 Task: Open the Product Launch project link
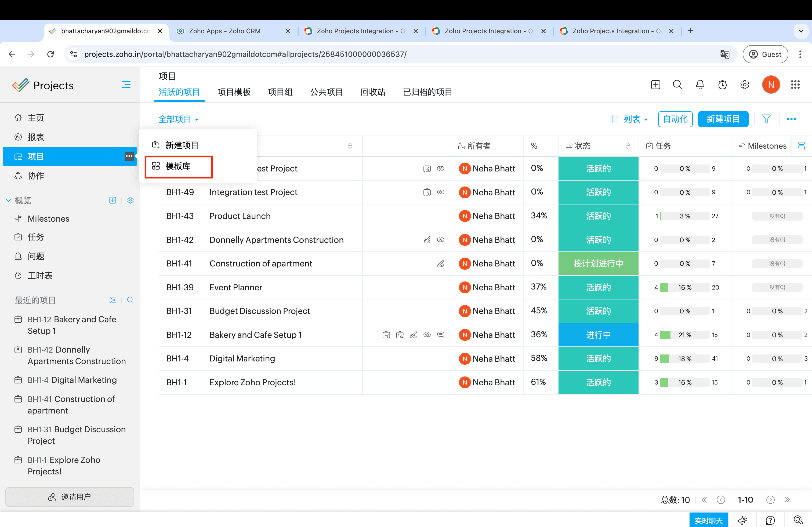point(240,216)
